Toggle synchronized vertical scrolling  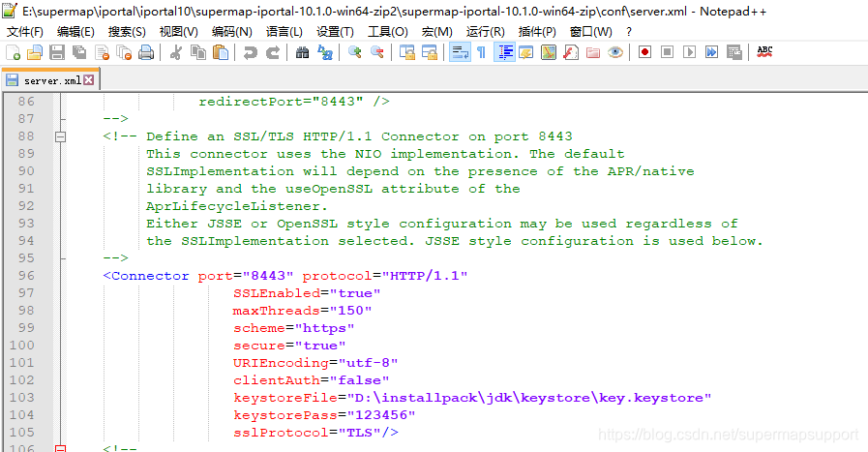pyautogui.click(x=407, y=52)
